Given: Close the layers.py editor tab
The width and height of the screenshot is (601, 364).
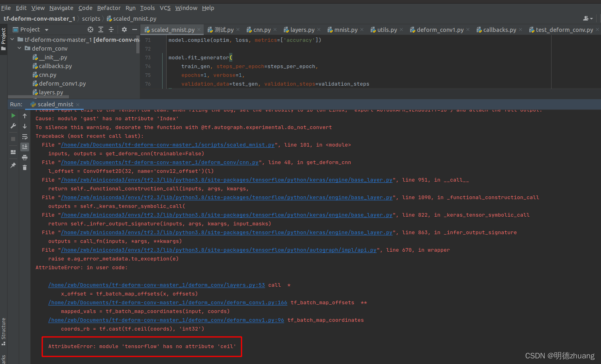Looking at the screenshot, I should (319, 30).
